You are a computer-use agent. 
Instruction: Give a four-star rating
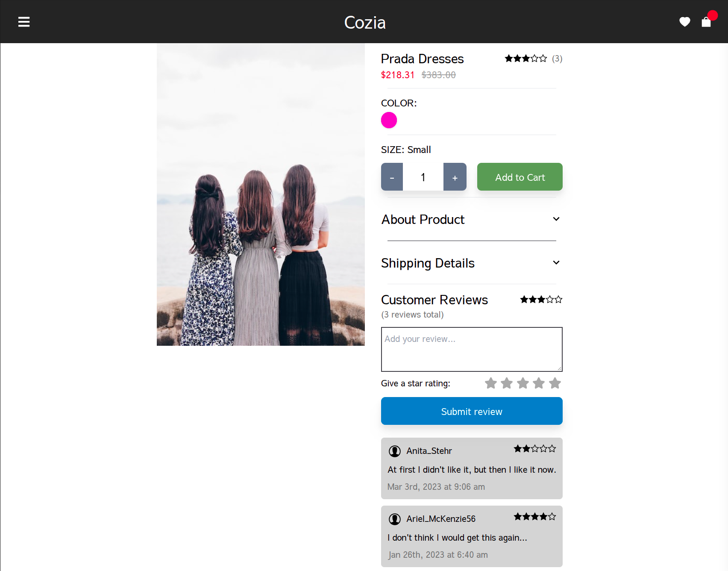point(539,383)
